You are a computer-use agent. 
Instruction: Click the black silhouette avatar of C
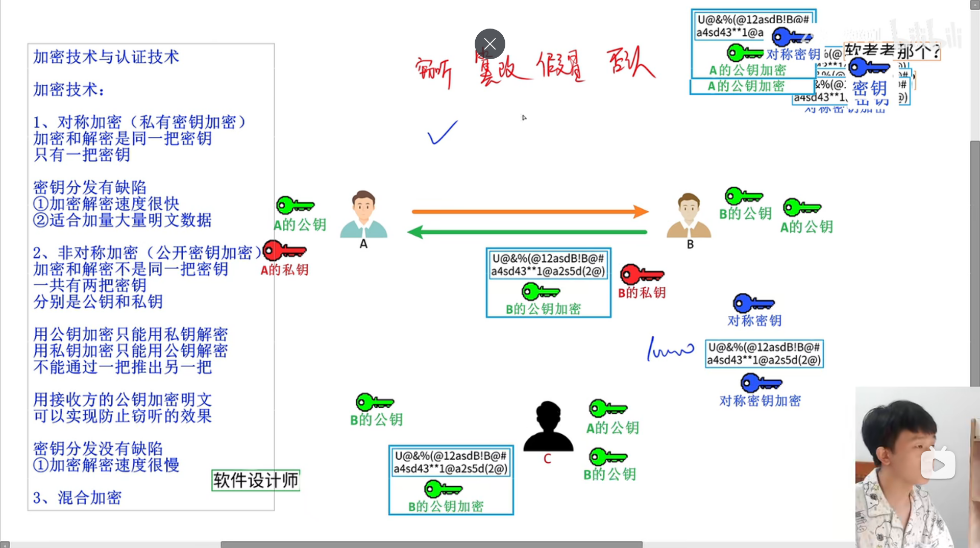(x=548, y=426)
